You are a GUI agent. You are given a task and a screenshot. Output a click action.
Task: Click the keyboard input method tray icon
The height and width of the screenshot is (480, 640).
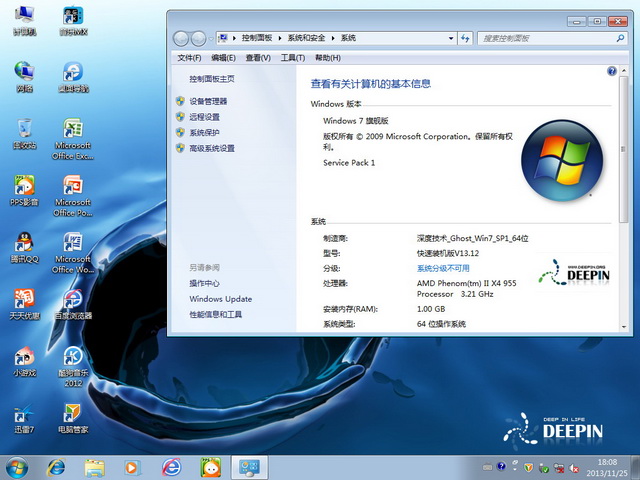click(487, 467)
